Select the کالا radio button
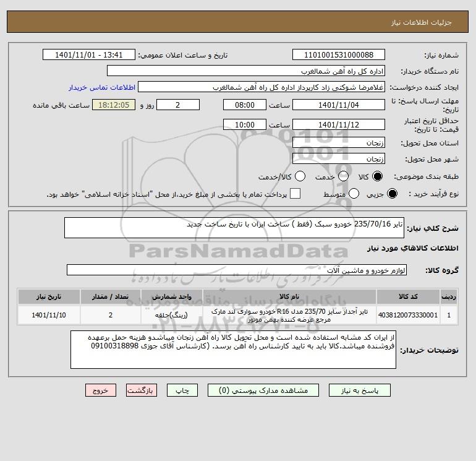 pos(377,176)
